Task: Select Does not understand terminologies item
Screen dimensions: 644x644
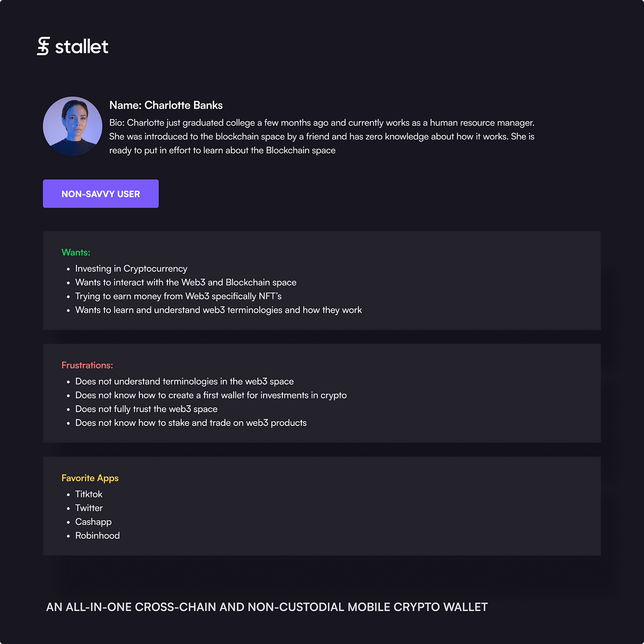Action: (x=184, y=381)
